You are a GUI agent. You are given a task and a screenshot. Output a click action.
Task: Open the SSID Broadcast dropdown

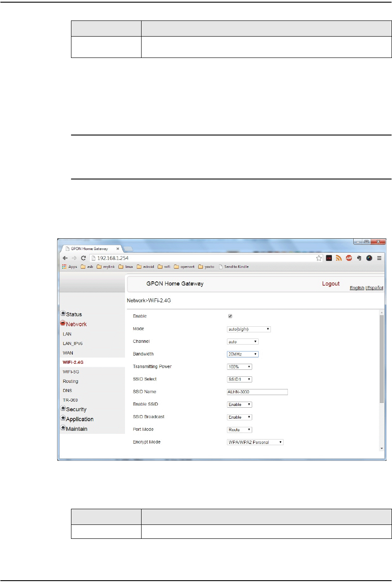point(240,417)
